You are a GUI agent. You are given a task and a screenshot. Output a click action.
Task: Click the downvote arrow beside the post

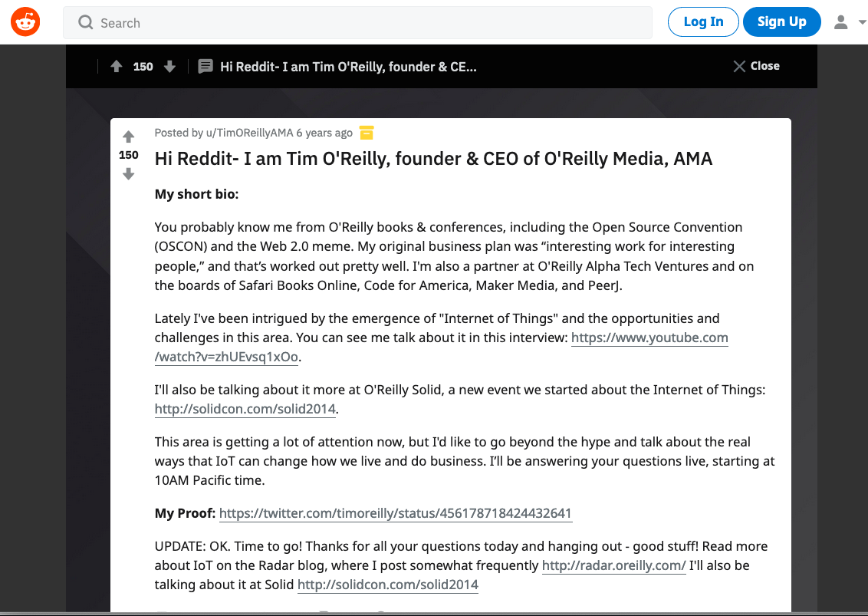[x=128, y=174]
